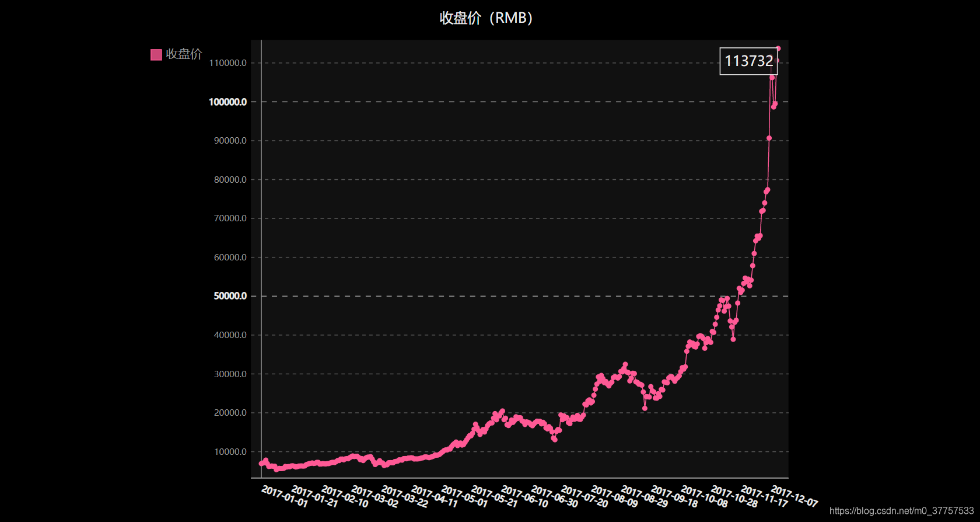
Task: Click the 70000.0 y-axis label
Action: coord(230,218)
